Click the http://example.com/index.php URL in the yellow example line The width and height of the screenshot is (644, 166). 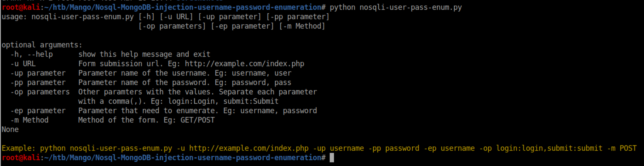249,148
